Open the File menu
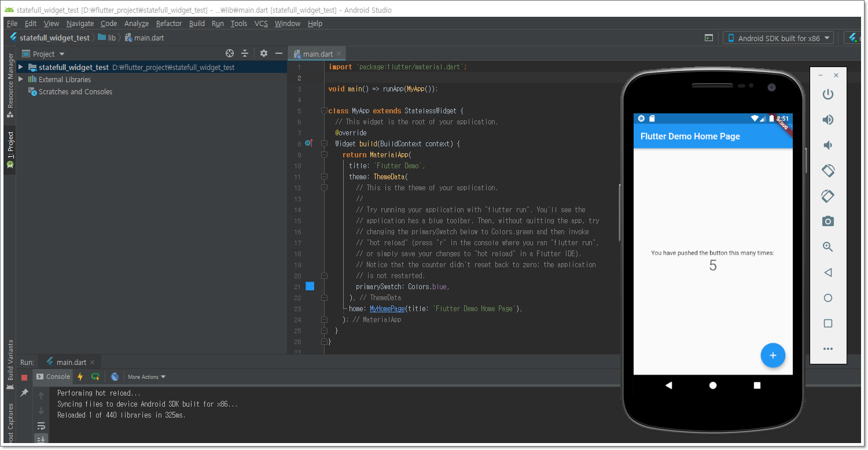 (x=12, y=23)
